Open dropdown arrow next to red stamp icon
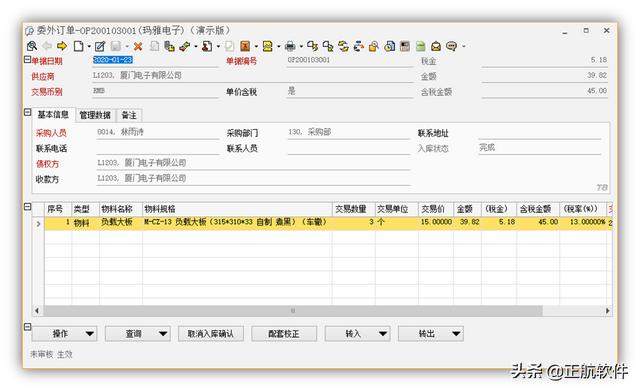The image size is (640, 391). pos(218,47)
